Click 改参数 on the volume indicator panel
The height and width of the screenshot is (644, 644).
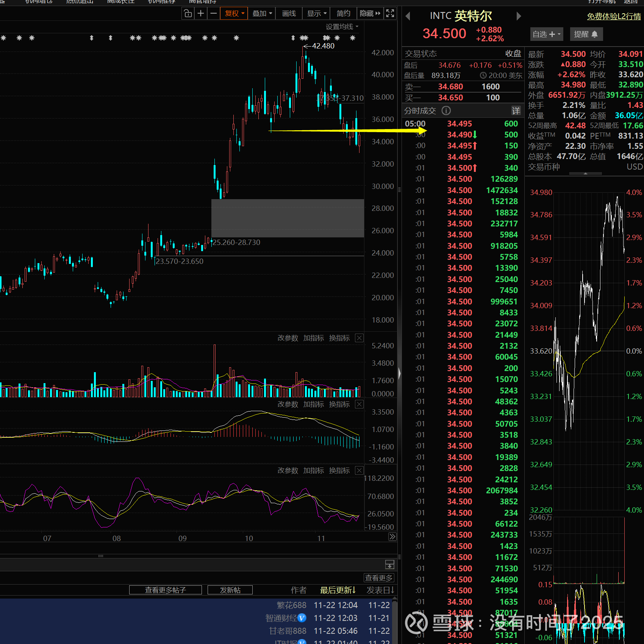point(288,338)
